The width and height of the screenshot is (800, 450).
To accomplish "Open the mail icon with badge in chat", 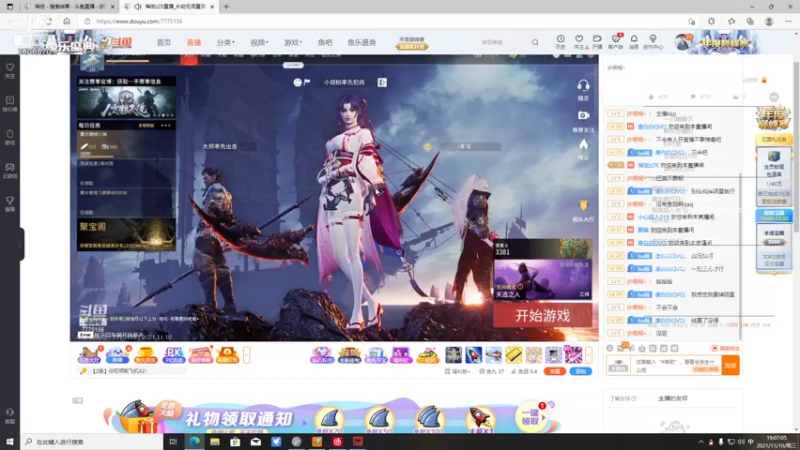I will (621, 348).
